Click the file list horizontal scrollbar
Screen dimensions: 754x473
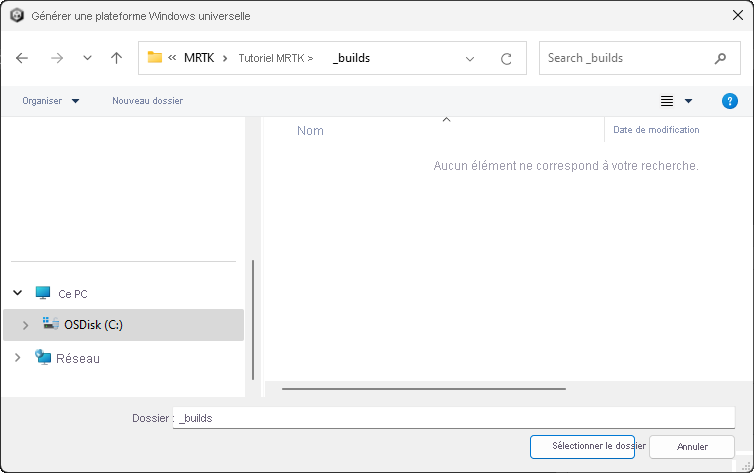tap(424, 388)
